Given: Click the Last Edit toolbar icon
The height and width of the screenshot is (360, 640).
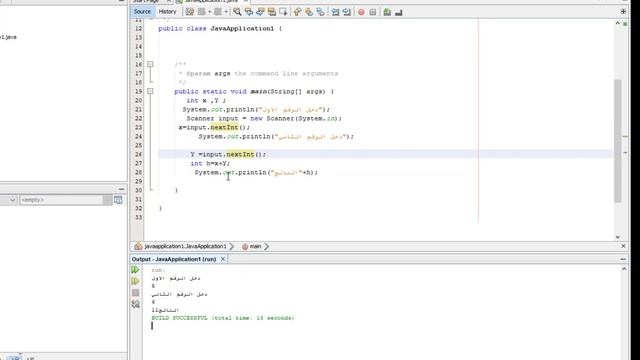Looking at the screenshot, I should tap(189, 12).
